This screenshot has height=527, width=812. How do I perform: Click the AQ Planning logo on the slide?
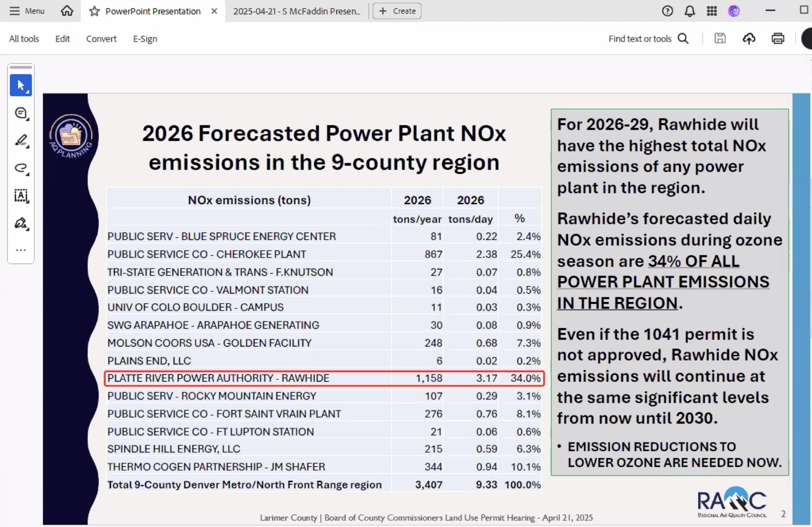[71, 136]
